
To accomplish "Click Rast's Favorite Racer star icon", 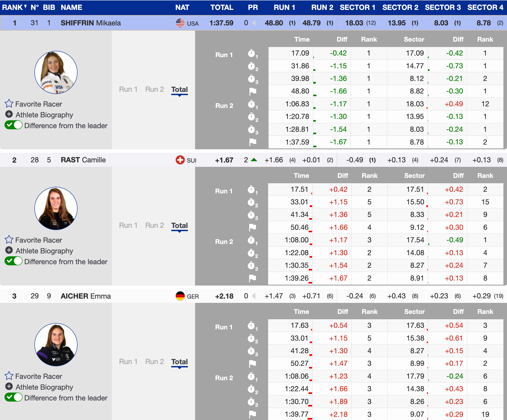I will click(9, 240).
